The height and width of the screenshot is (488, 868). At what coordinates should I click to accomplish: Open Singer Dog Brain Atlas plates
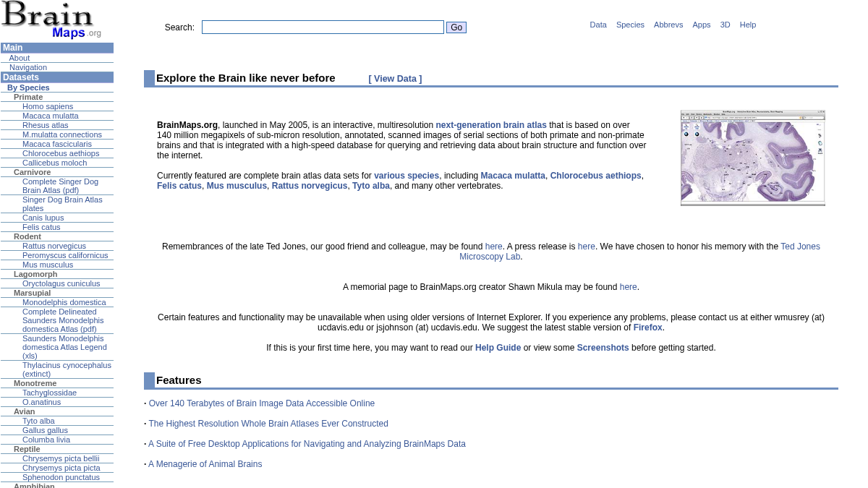pos(62,204)
